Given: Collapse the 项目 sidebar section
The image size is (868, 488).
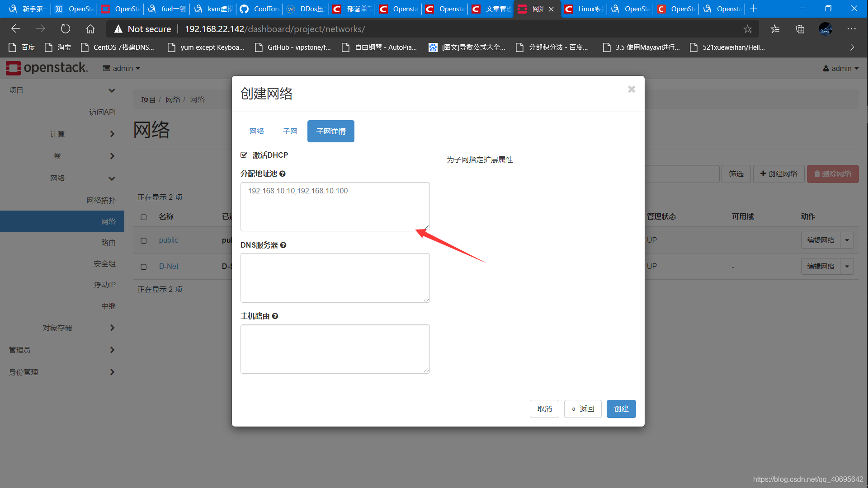Looking at the screenshot, I should pos(62,90).
